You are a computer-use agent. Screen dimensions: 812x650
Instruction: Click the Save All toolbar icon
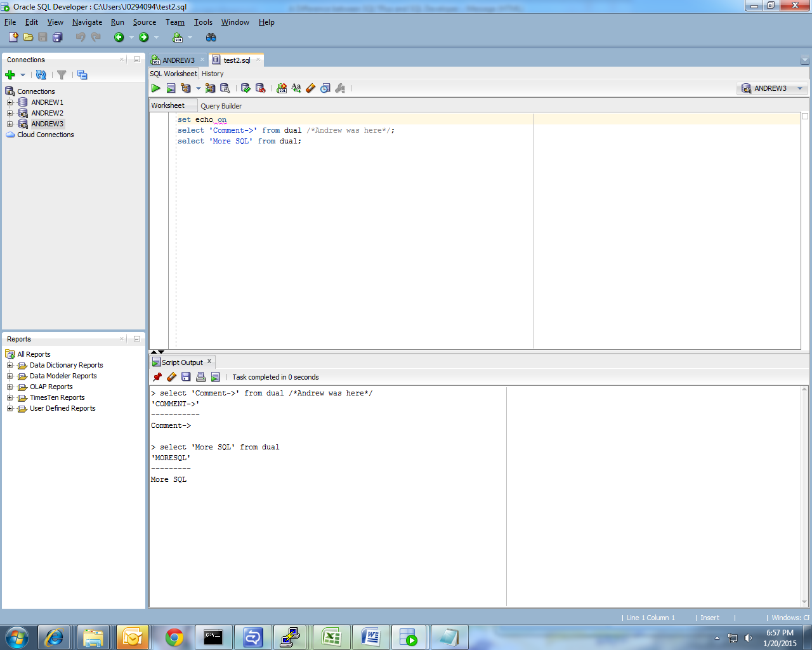(57, 37)
